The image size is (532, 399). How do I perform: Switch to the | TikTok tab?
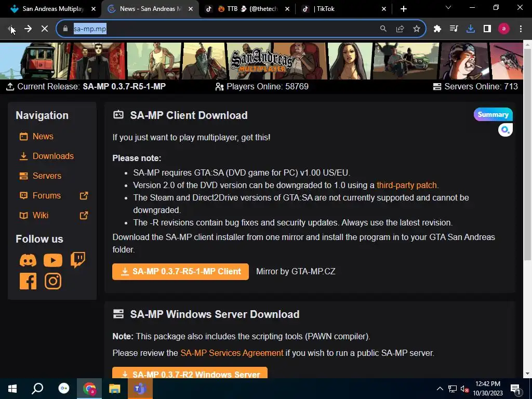pyautogui.click(x=343, y=9)
